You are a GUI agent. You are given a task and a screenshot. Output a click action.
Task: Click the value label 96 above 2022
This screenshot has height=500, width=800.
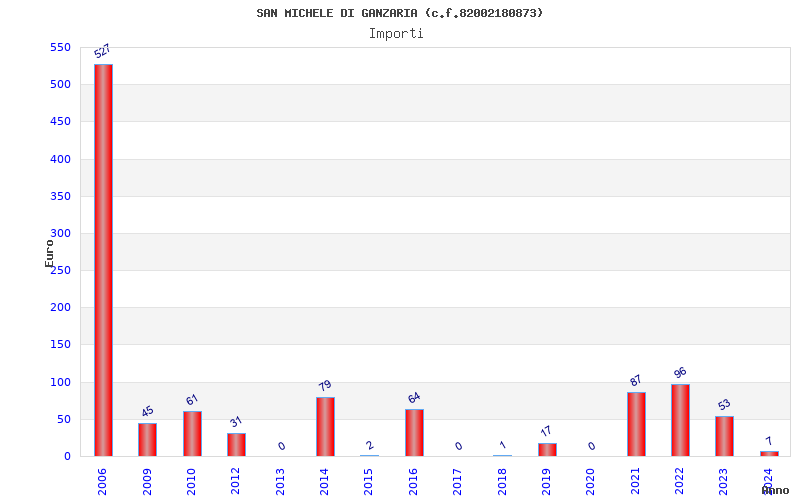(680, 372)
